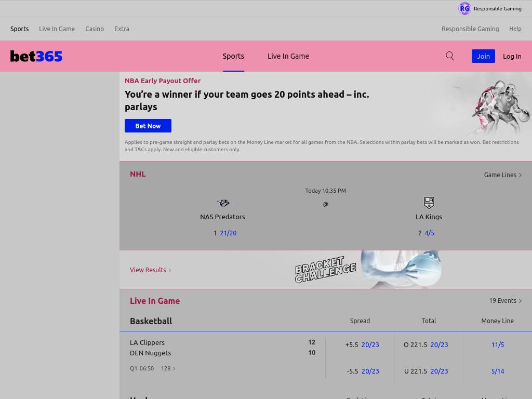The width and height of the screenshot is (532, 399).
Task: Open Live In Game in top utility bar
Action: click(x=57, y=29)
